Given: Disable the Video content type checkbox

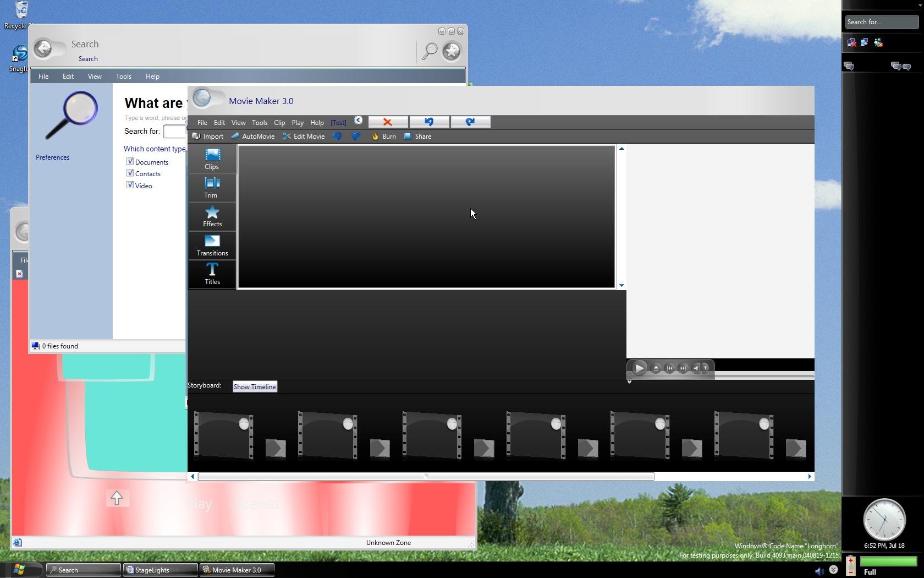Looking at the screenshot, I should (x=130, y=185).
